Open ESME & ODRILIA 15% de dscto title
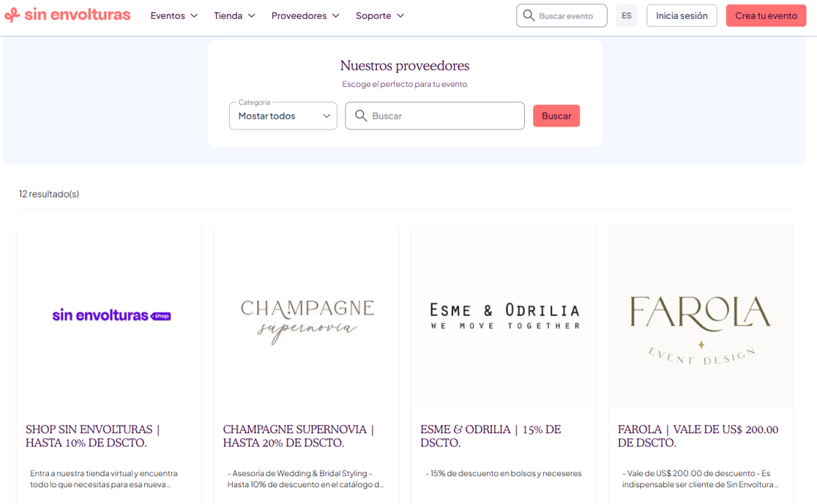This screenshot has height=504, width=817. pyautogui.click(x=490, y=436)
